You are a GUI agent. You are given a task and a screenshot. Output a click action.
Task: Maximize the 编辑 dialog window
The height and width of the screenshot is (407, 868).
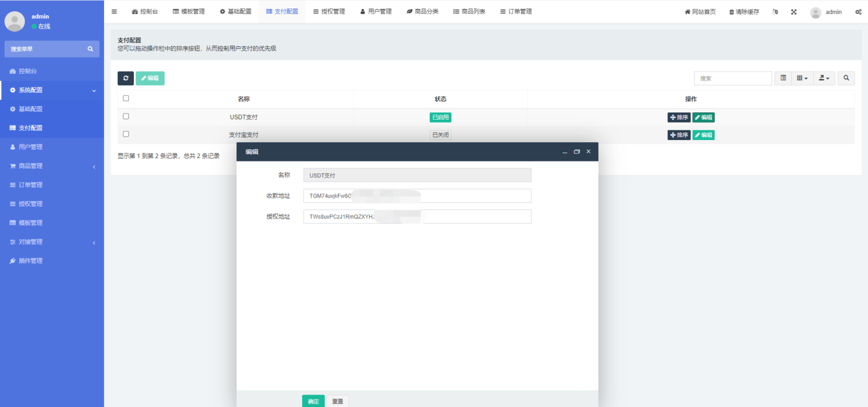point(576,152)
